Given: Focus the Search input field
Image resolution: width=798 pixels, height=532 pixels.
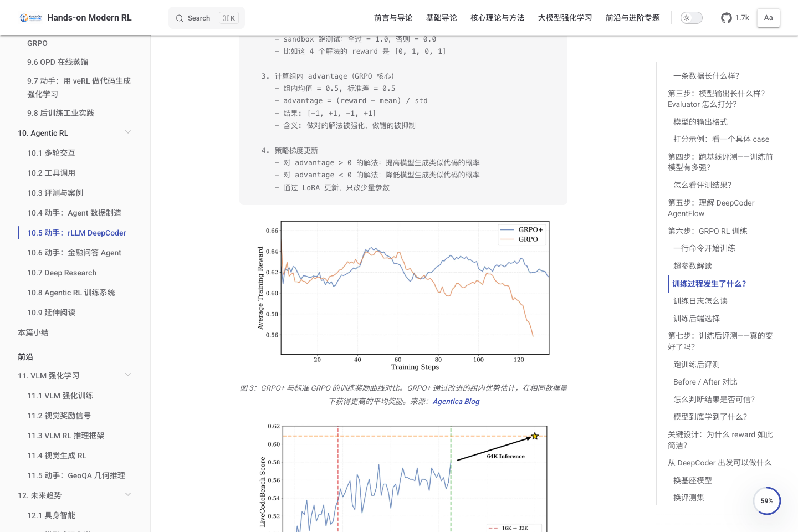Looking at the screenshot, I should [207, 18].
